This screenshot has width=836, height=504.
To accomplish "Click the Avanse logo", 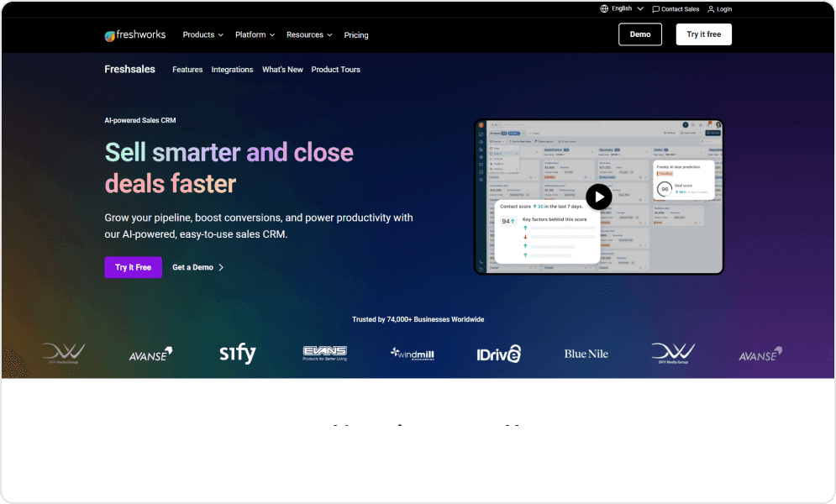I will [150, 354].
